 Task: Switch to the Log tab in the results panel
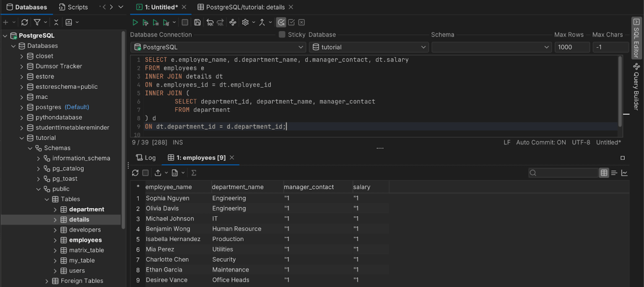(146, 157)
